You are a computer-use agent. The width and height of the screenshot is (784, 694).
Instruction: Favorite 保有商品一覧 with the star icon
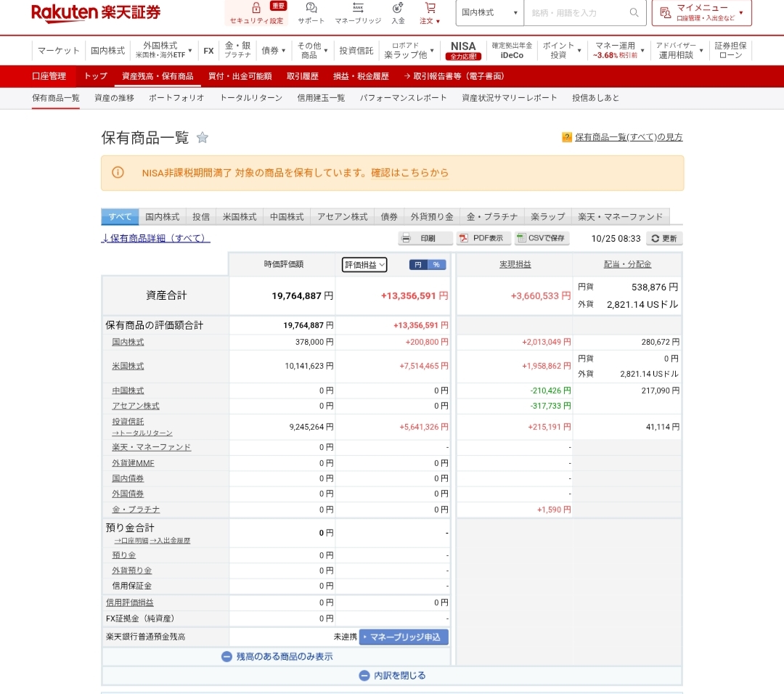coord(203,136)
